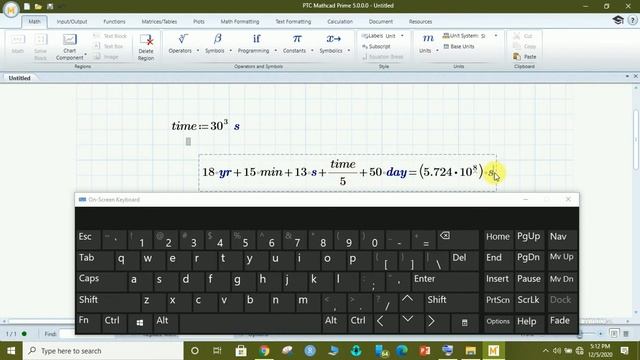Open Chrome from the taskbar
The image size is (640, 360).
tap(264, 351)
